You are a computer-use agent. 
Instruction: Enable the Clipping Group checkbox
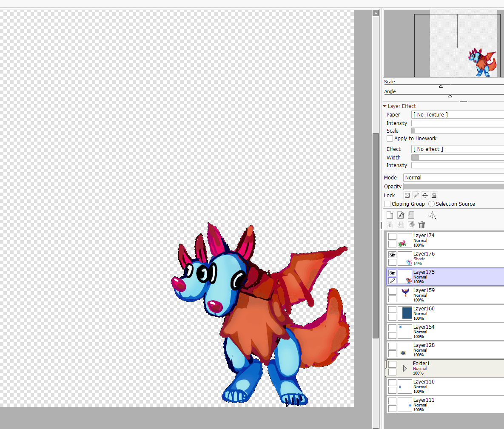387,204
